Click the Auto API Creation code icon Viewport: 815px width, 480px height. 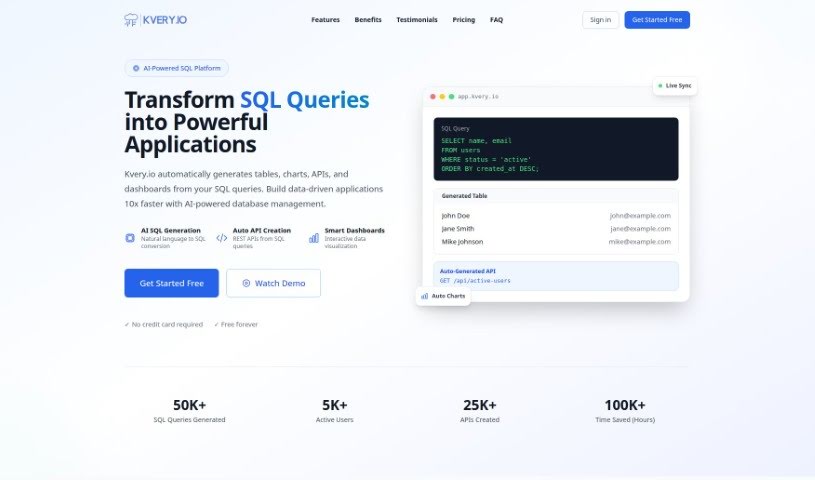221,238
